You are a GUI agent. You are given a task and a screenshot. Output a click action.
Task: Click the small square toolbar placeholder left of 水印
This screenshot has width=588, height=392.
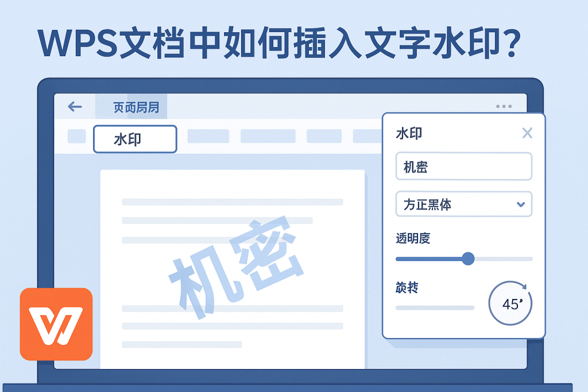point(77,136)
